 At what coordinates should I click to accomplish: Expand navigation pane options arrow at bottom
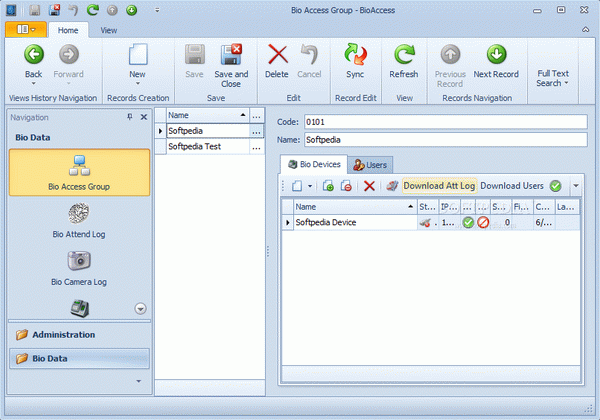[x=139, y=381]
